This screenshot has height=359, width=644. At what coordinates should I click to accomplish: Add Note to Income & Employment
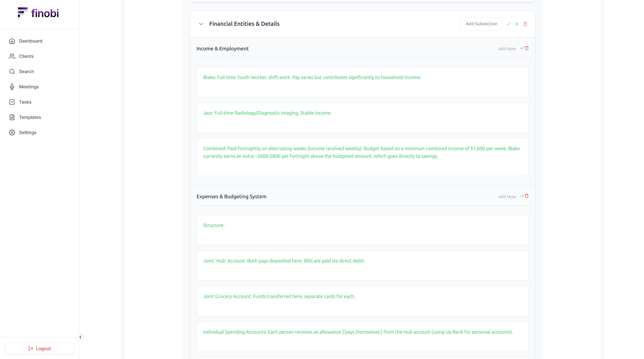click(507, 49)
